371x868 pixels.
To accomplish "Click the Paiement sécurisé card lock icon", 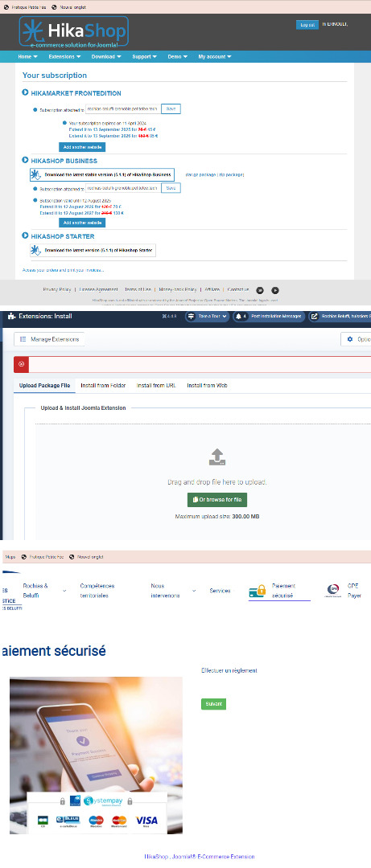I will (x=258, y=591).
